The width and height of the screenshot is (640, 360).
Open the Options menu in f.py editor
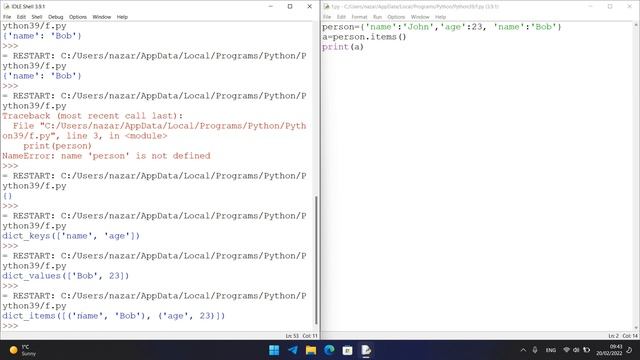click(396, 17)
